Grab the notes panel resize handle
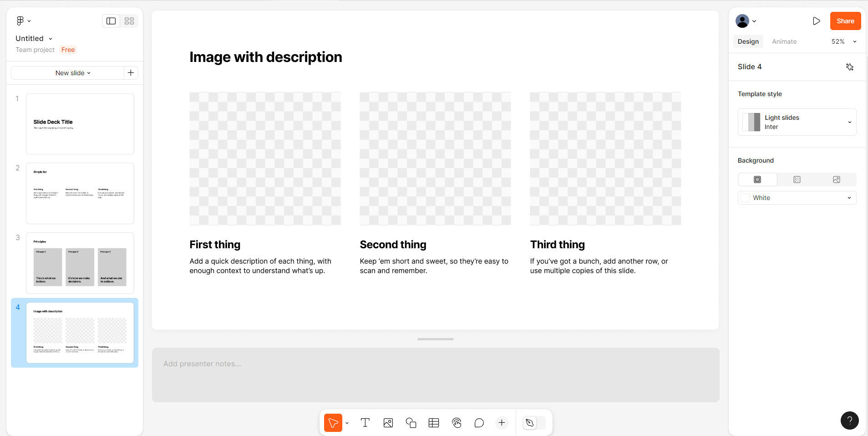This screenshot has width=868, height=436. (436, 339)
